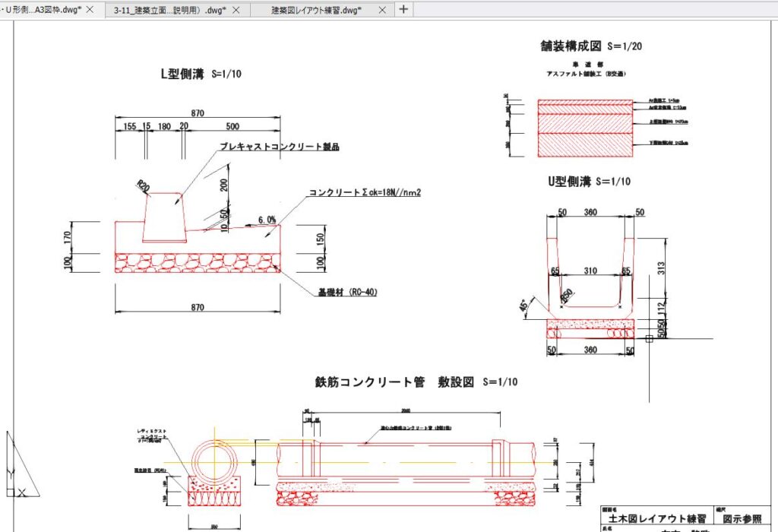Click the 鉄筋コンクリート管 敷設図 title
Screen dimensions: 778x532
(416, 382)
